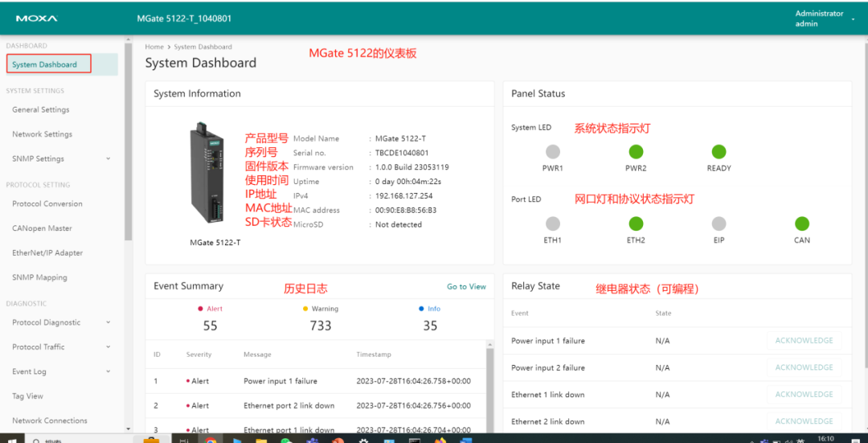This screenshot has width=868, height=443.
Task: Go to the Protocol Conversion page
Action: [47, 203]
